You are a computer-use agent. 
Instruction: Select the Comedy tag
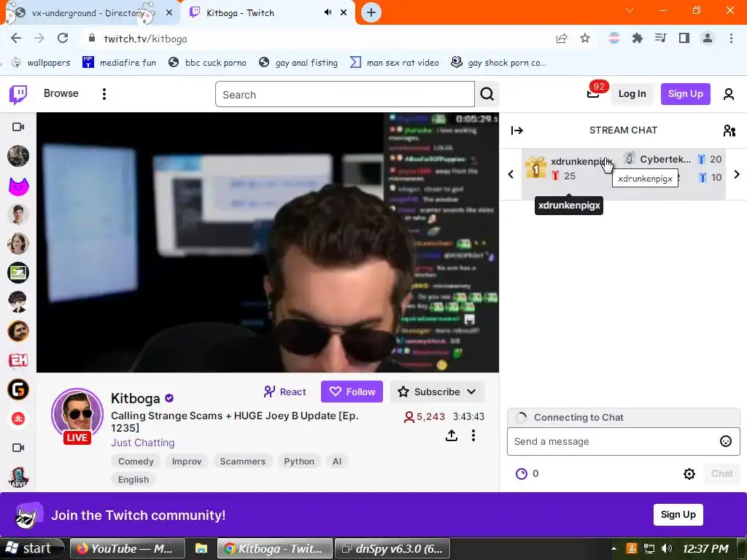coord(136,462)
